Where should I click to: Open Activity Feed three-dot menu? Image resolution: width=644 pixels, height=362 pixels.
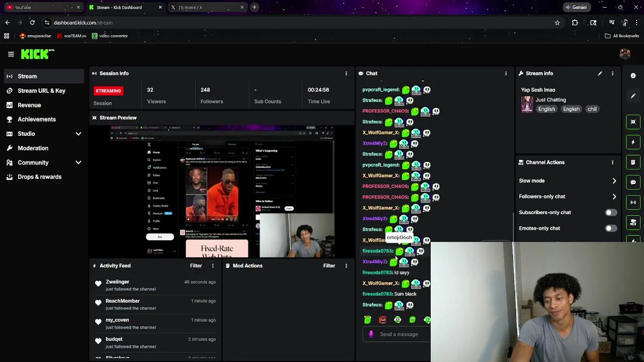tap(213, 265)
